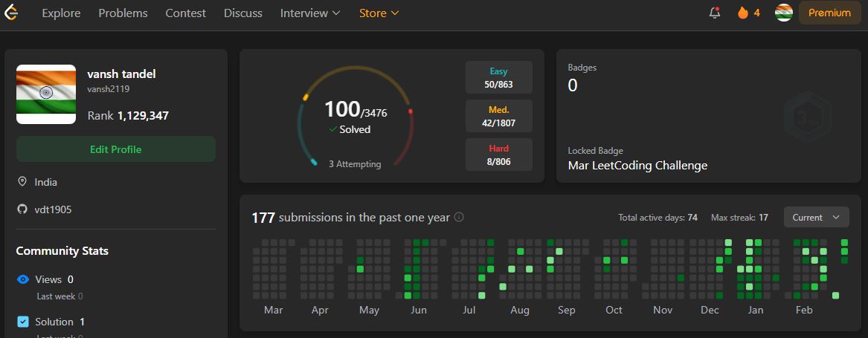Viewport: 868px width, 338px height.
Task: Click the Solution checkbox icon
Action: 23,322
